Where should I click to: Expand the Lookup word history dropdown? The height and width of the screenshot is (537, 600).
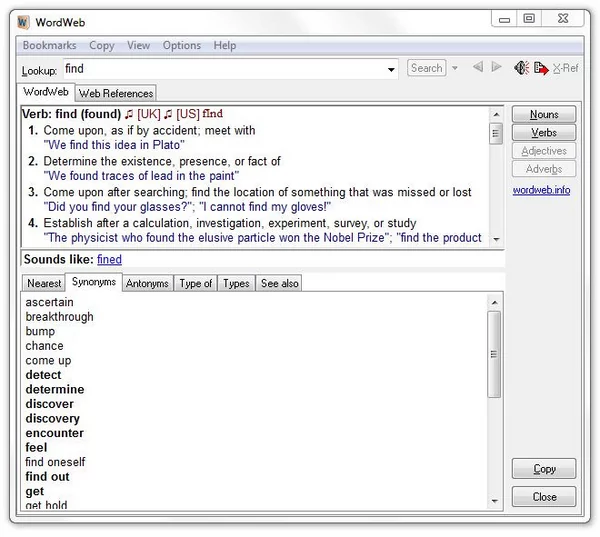click(x=391, y=69)
